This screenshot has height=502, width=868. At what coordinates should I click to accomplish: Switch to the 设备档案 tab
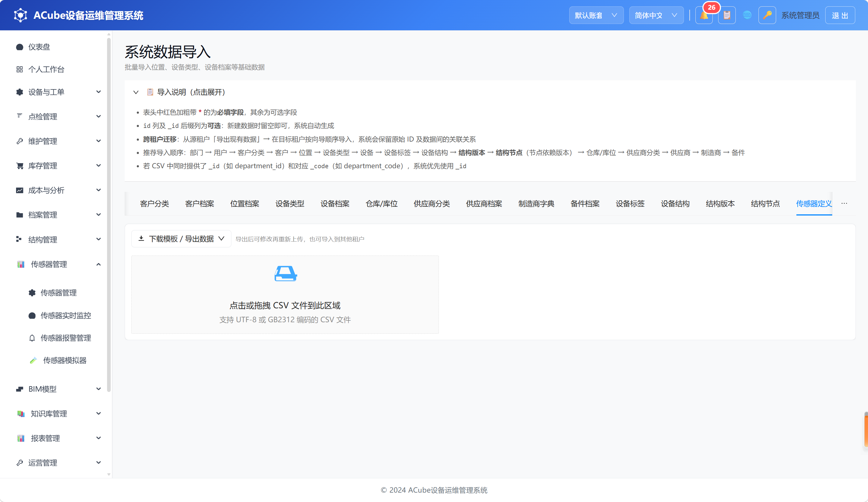pyautogui.click(x=335, y=203)
